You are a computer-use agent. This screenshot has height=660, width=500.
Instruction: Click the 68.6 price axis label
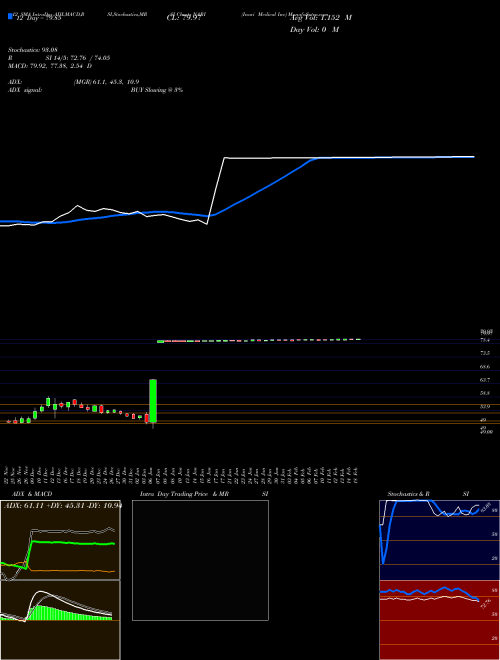[x=485, y=367]
